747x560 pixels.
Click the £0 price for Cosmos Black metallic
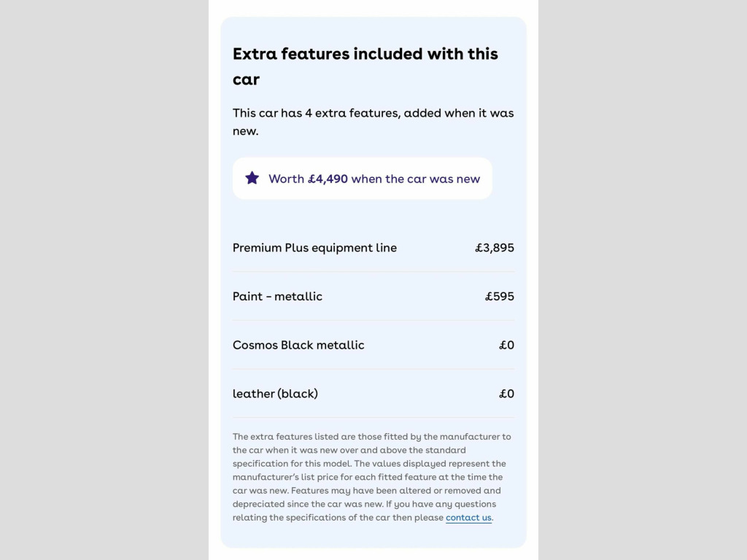(x=506, y=345)
